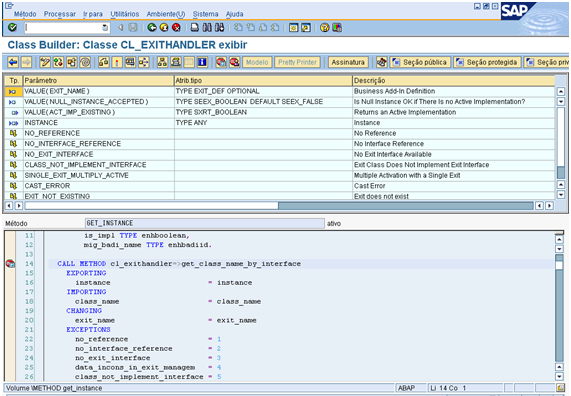The width and height of the screenshot is (571, 396).
Task: Open the Utilitários menu
Action: (125, 14)
